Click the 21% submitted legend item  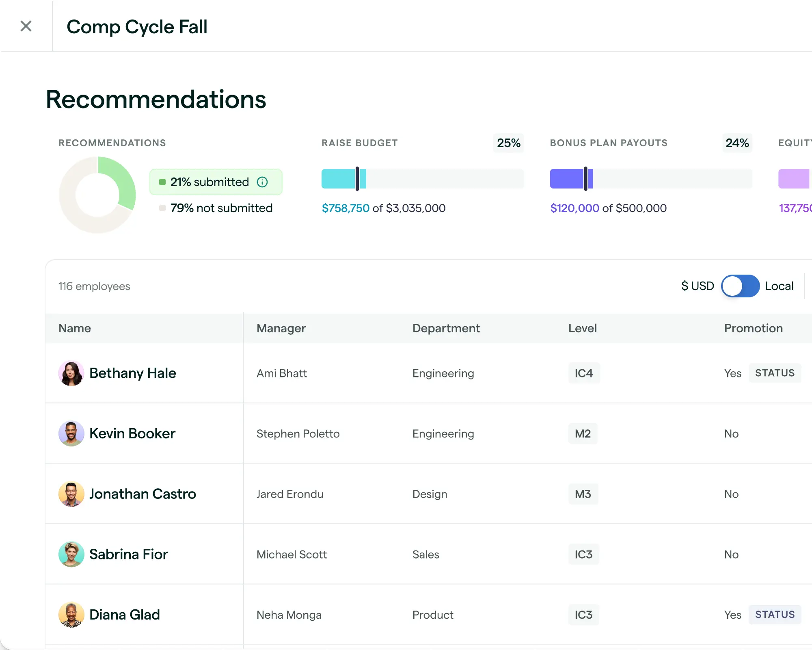(209, 182)
